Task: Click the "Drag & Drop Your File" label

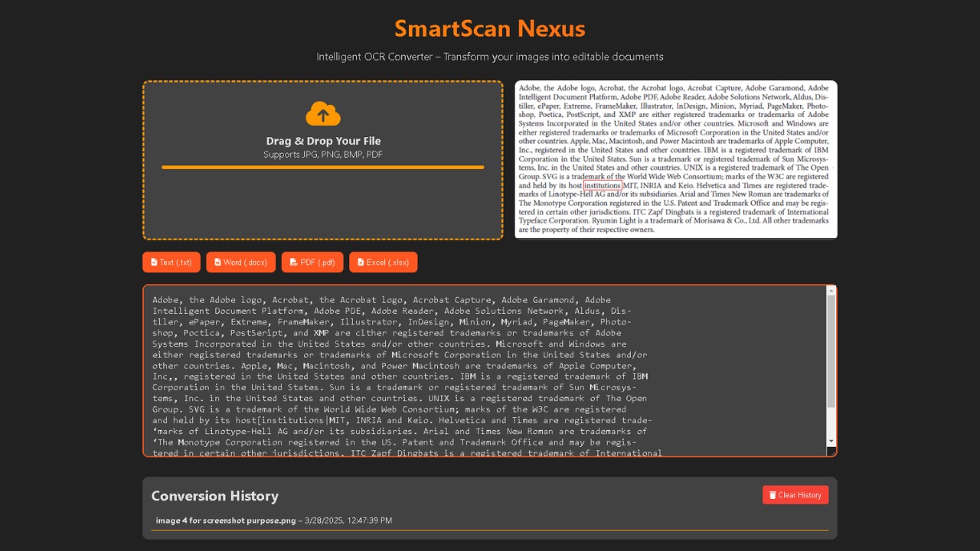Action: coord(323,141)
